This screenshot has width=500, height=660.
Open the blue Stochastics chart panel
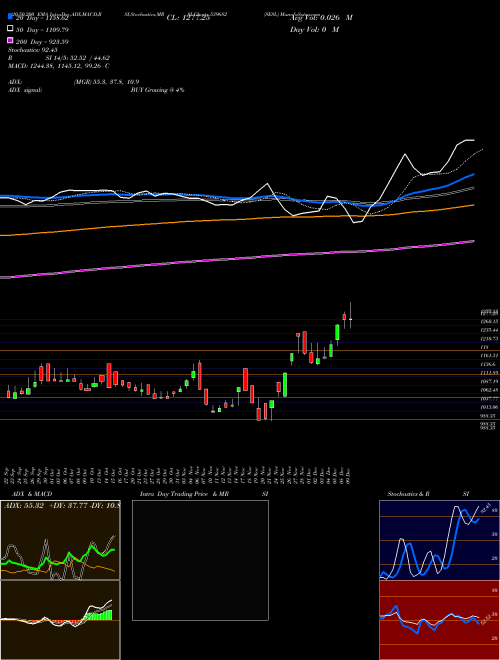click(x=439, y=540)
